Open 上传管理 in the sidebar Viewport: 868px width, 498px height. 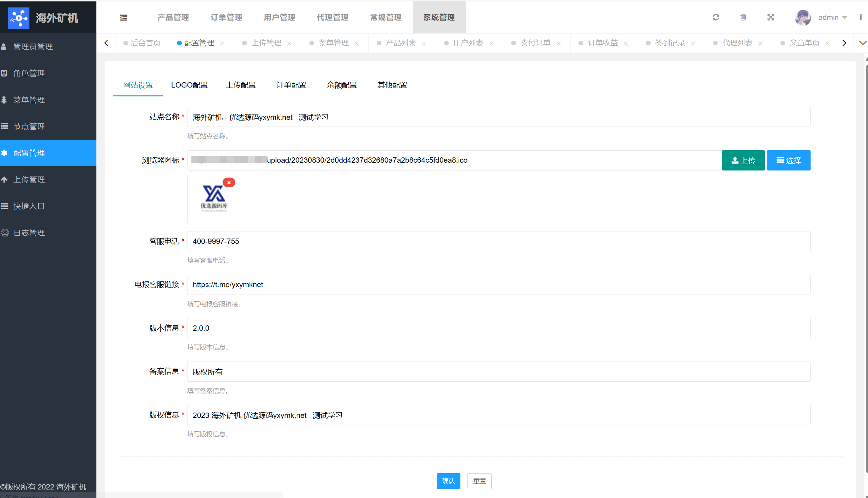click(x=48, y=179)
